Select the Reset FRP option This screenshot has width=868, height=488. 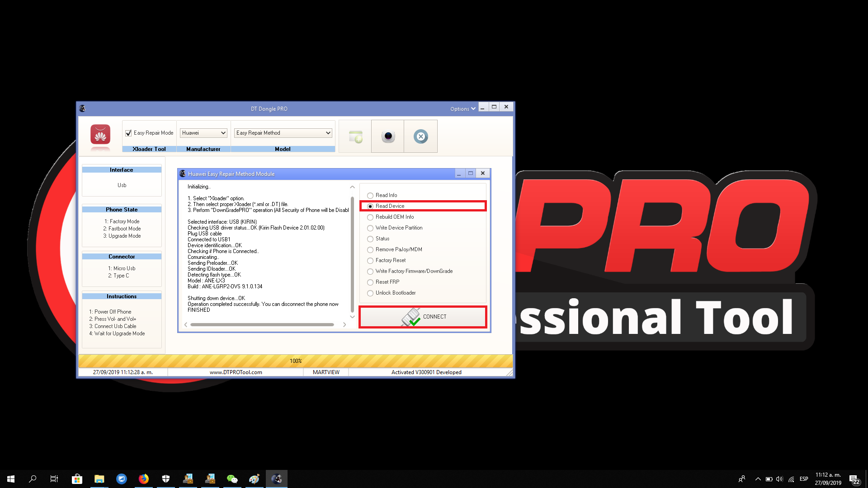click(x=370, y=282)
